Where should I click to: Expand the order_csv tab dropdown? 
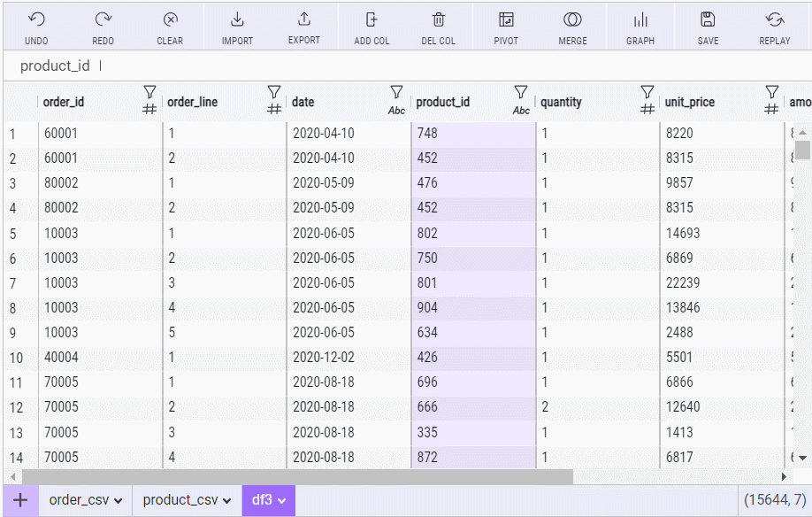119,501
